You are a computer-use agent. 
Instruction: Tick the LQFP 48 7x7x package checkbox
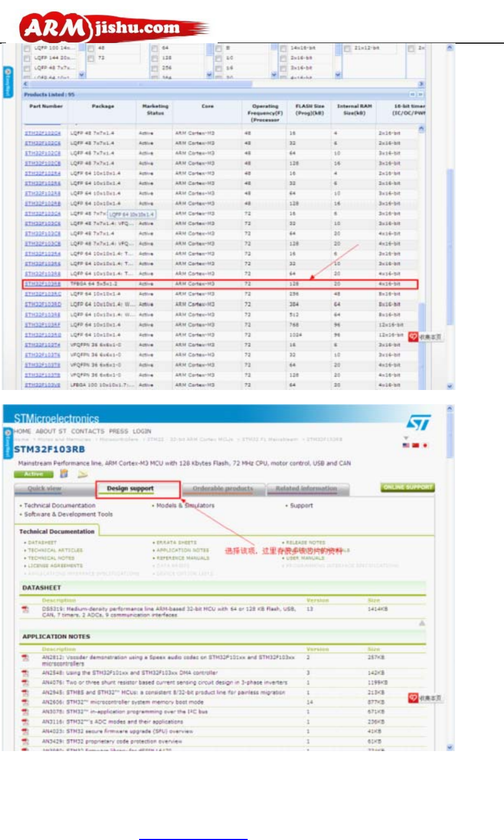coord(27,68)
